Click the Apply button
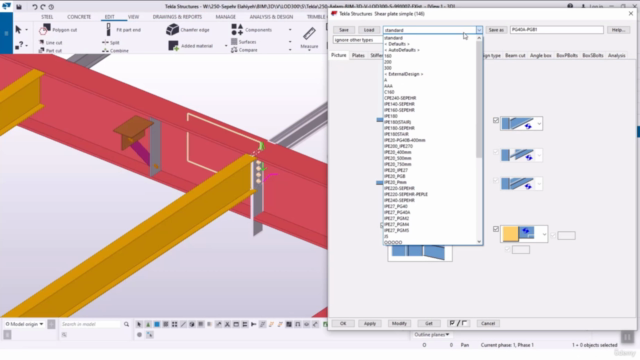 point(370,323)
